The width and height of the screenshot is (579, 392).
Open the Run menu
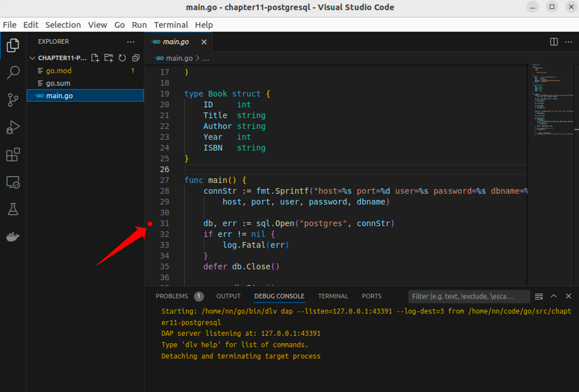pos(139,25)
